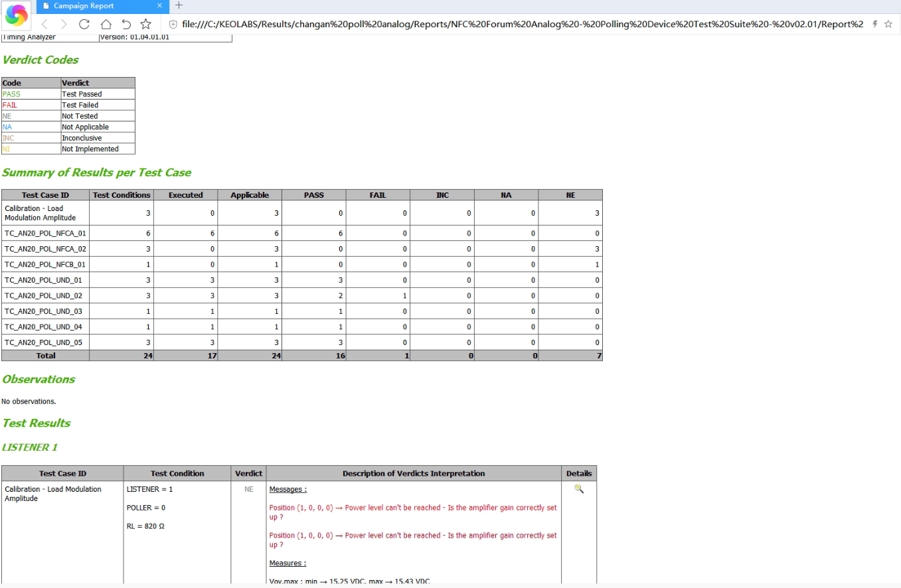Image resolution: width=901 pixels, height=588 pixels.
Task: Click the favorites star at address bar end
Action: click(x=888, y=24)
